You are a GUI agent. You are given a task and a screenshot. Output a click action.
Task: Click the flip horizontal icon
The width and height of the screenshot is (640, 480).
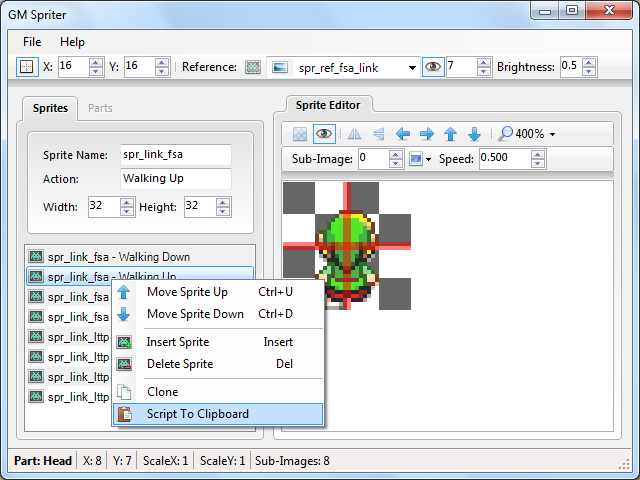click(x=354, y=134)
